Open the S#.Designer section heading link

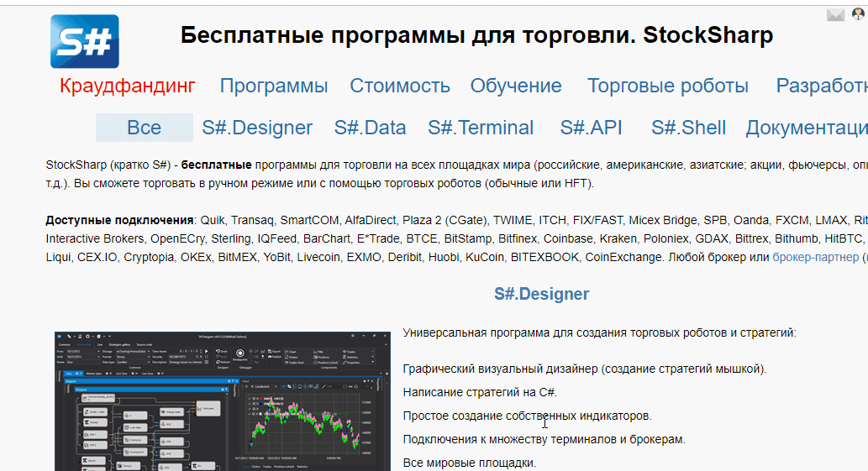[541, 294]
